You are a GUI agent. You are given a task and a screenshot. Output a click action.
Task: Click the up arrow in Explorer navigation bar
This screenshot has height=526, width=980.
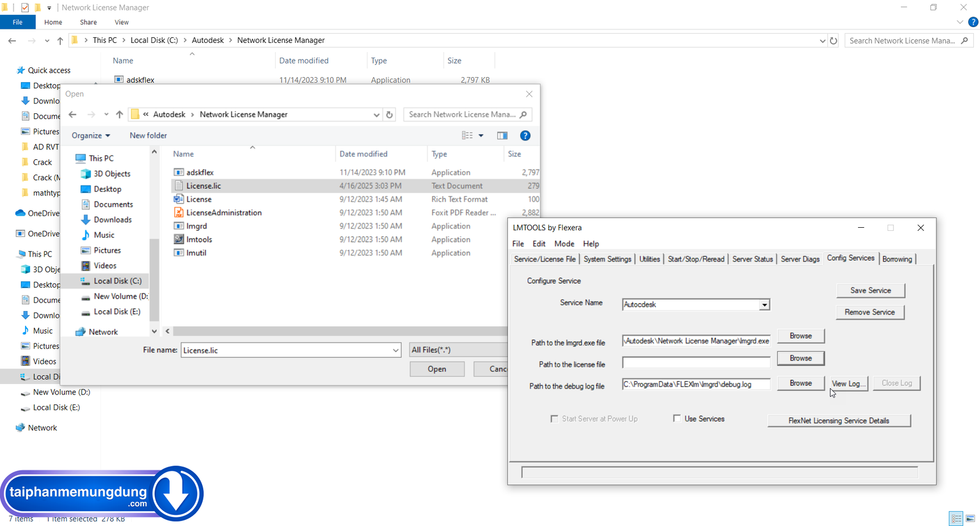point(60,40)
